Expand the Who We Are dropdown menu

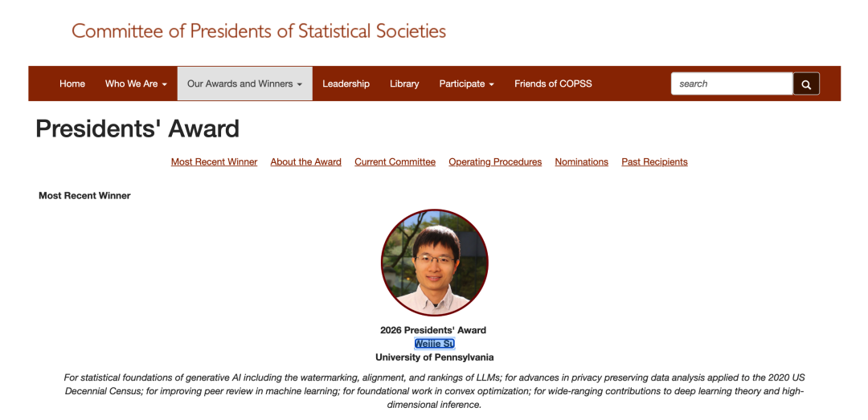point(136,84)
